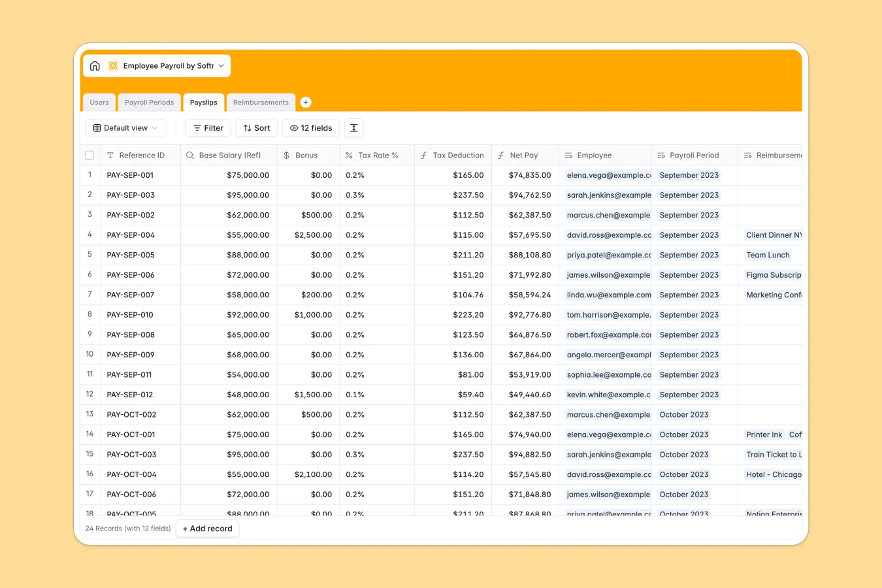Image resolution: width=882 pixels, height=588 pixels.
Task: Toggle the select-all checkbox in the header row
Action: point(90,155)
